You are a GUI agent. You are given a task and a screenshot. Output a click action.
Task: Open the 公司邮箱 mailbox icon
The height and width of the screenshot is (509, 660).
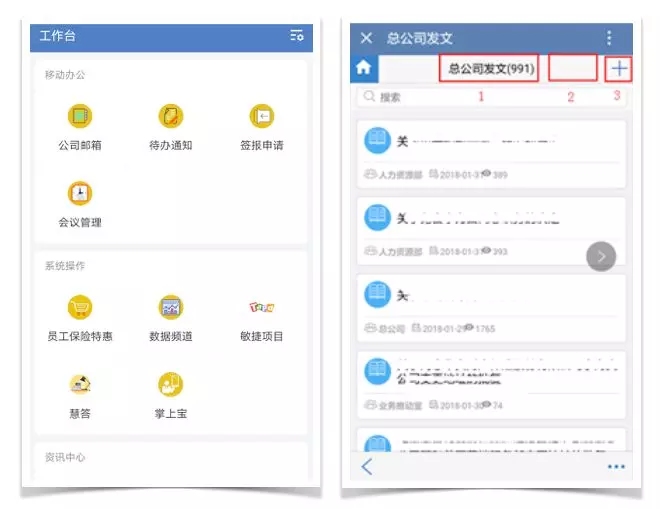click(x=80, y=116)
